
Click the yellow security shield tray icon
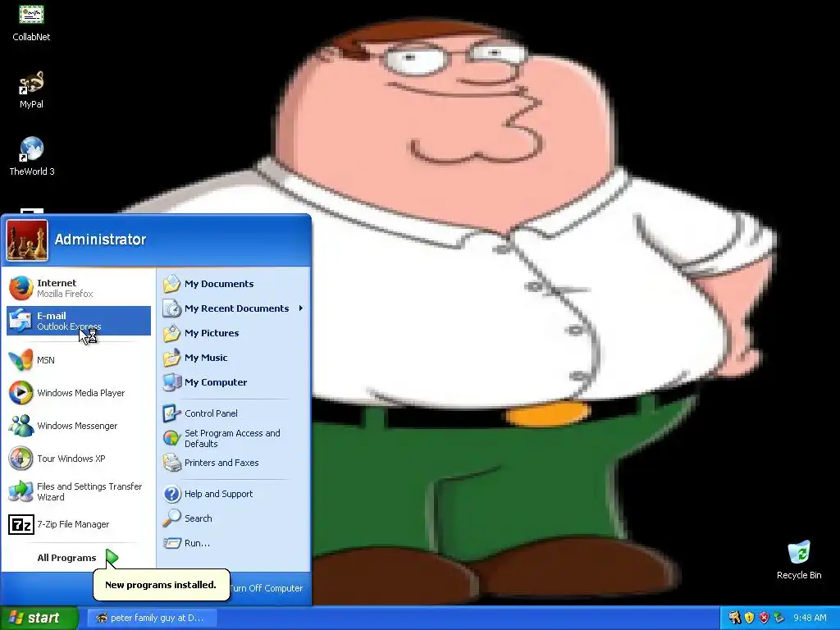tap(749, 618)
